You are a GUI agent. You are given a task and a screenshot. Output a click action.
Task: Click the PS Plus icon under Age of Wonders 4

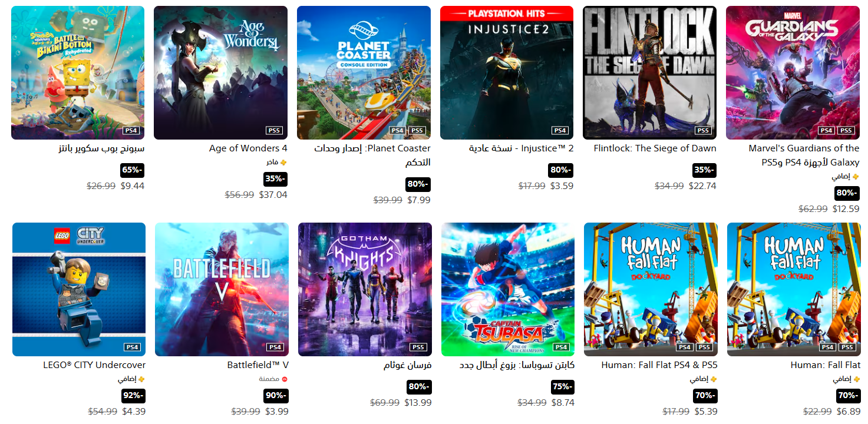283,162
